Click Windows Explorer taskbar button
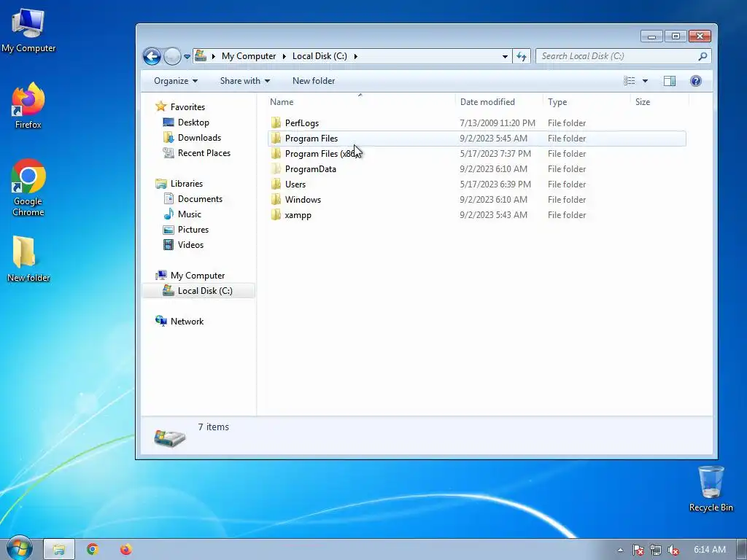The width and height of the screenshot is (747, 560). coord(59,550)
